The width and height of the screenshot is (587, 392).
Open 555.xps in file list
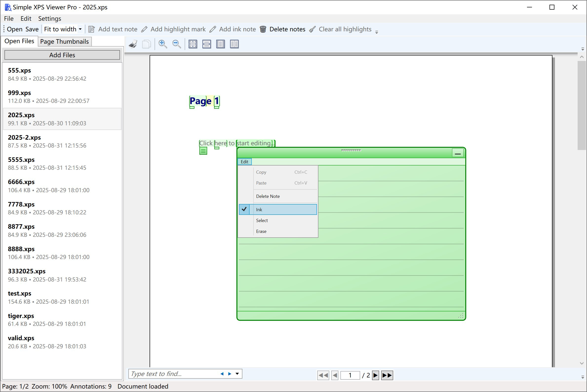tap(62, 74)
